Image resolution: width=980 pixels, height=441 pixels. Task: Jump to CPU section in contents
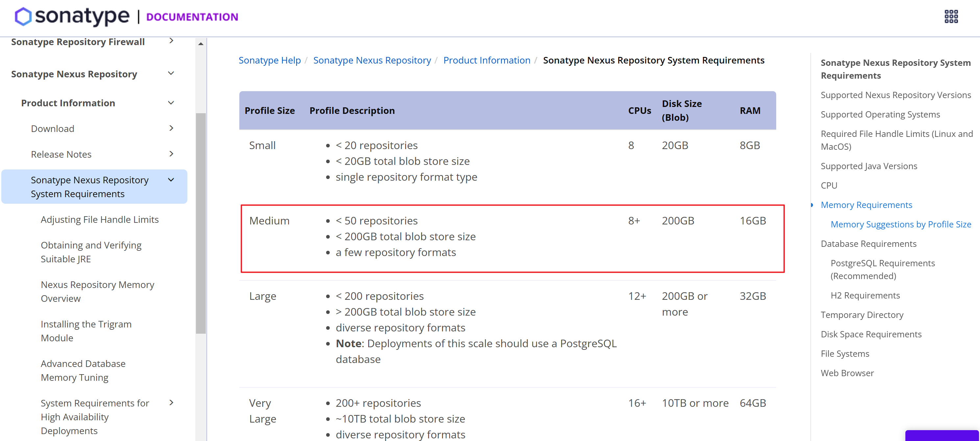click(x=828, y=186)
